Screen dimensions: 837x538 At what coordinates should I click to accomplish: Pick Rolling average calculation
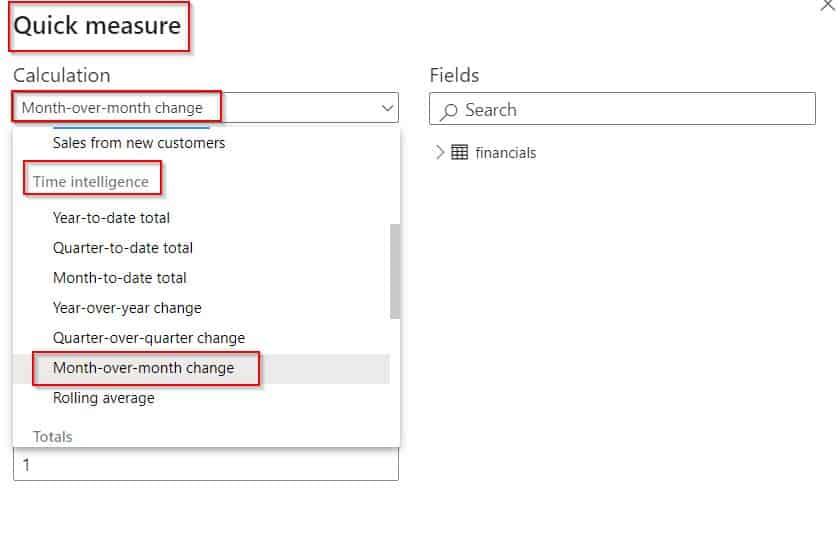104,398
